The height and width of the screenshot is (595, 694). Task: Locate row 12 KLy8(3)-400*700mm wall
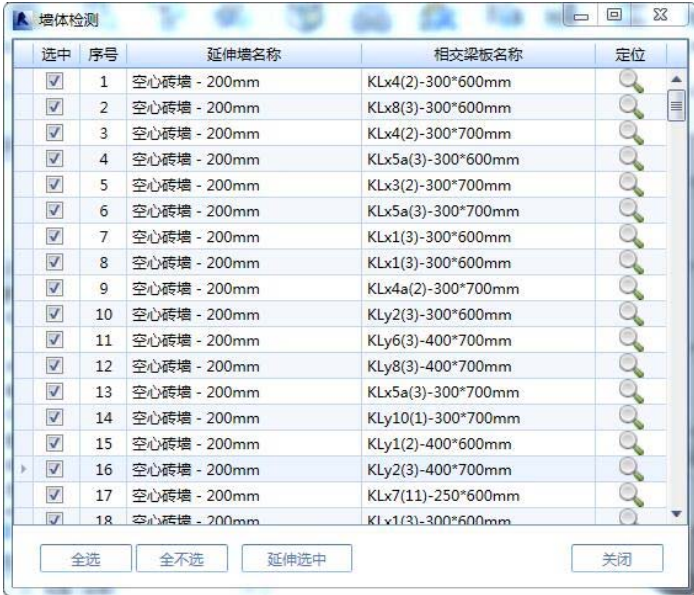pos(631,366)
